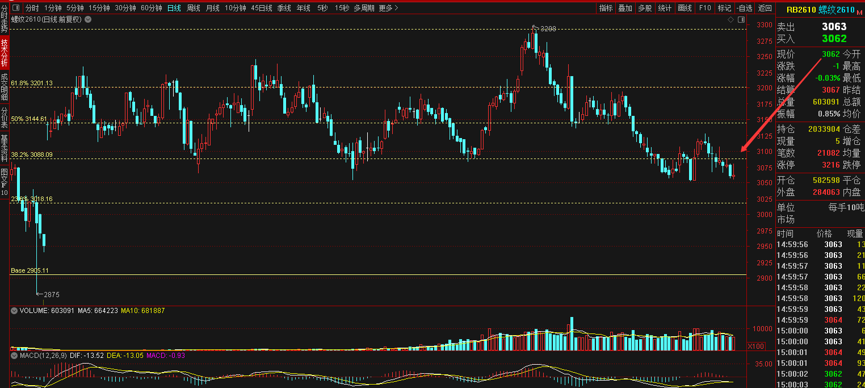Image resolution: width=865 pixels, height=388 pixels.
Task: Select the 年线 yearly period
Action: (x=303, y=8)
